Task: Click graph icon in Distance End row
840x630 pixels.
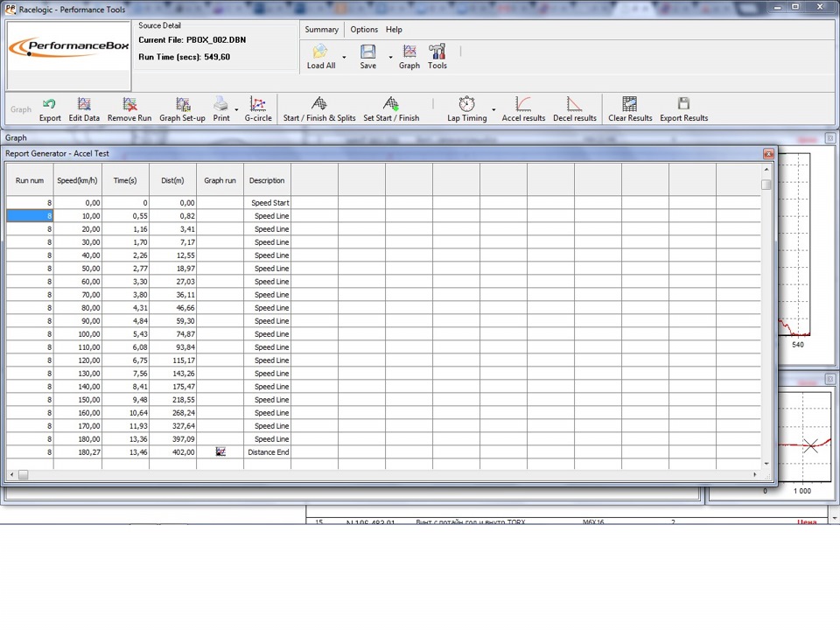Action: point(220,451)
